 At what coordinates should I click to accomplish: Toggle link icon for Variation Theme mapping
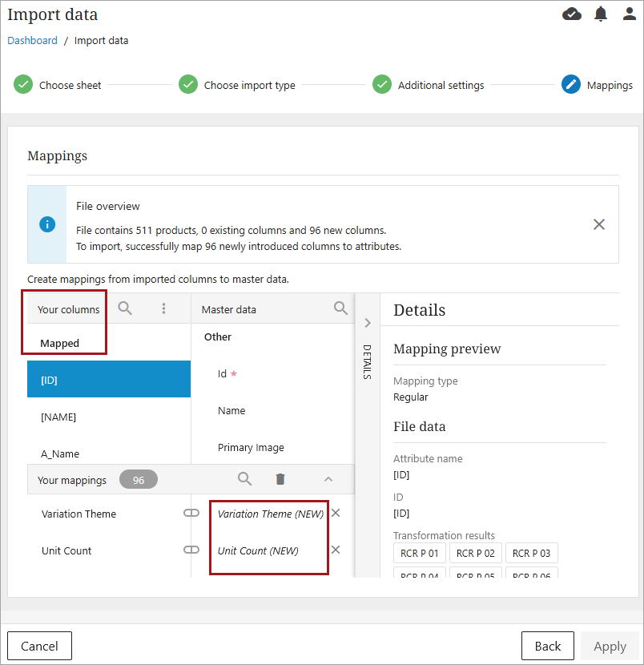click(x=191, y=514)
